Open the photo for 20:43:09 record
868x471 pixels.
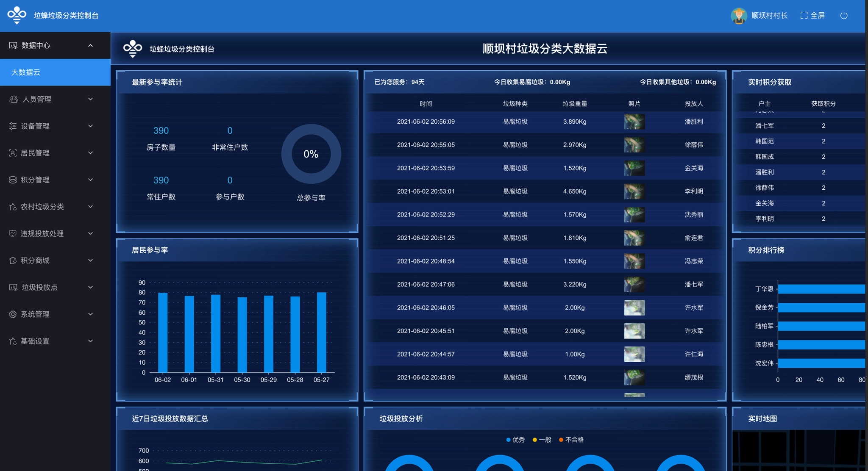pos(634,378)
